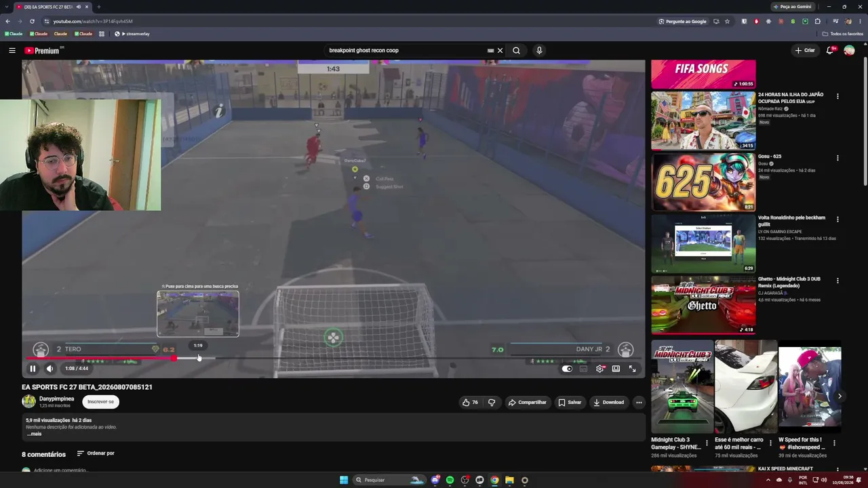868x488 pixels.
Task: Open the Danypimpinea channel avatar
Action: coord(28,401)
